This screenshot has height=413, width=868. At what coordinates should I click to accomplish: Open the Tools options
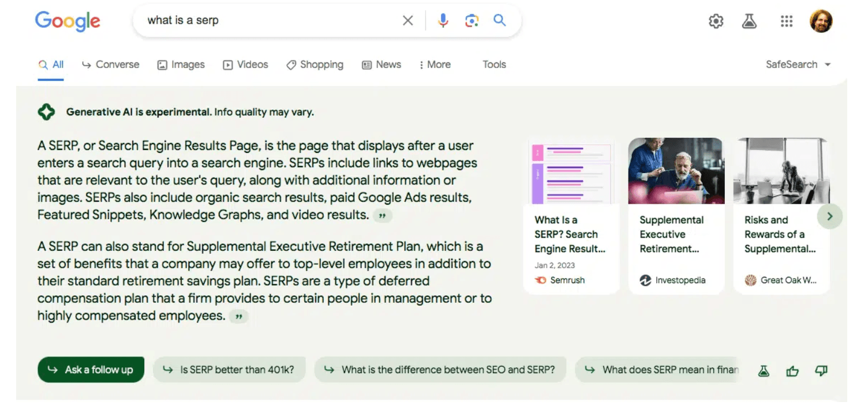(x=495, y=65)
